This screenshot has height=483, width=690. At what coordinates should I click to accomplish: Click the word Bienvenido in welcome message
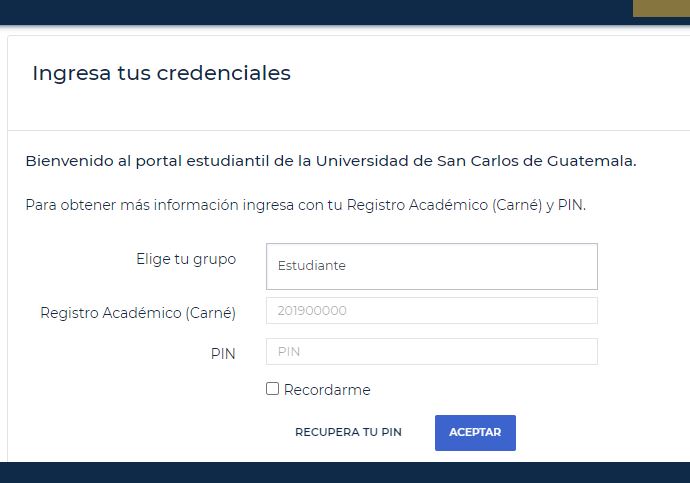69,161
